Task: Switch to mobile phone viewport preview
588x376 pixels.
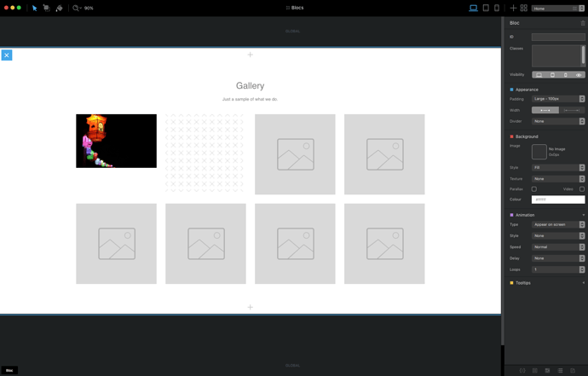Action: click(x=496, y=8)
